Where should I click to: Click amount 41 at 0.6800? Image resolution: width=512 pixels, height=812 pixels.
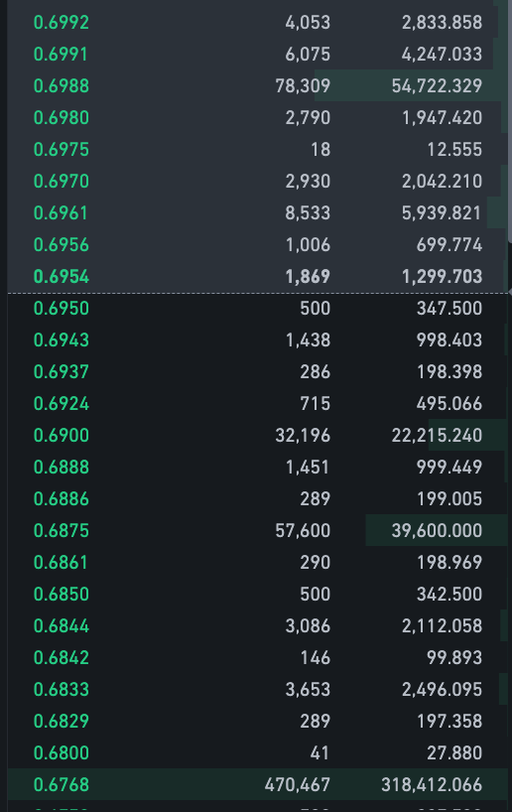click(320, 753)
